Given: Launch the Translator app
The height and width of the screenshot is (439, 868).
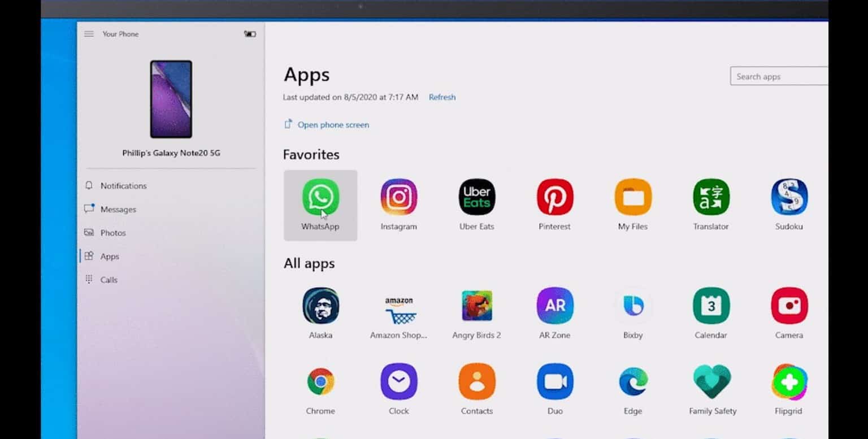Looking at the screenshot, I should pyautogui.click(x=710, y=197).
